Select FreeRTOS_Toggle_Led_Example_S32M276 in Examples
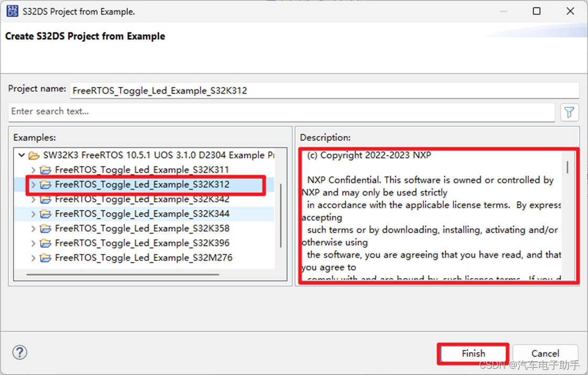This screenshot has height=375, width=588. 144,258
